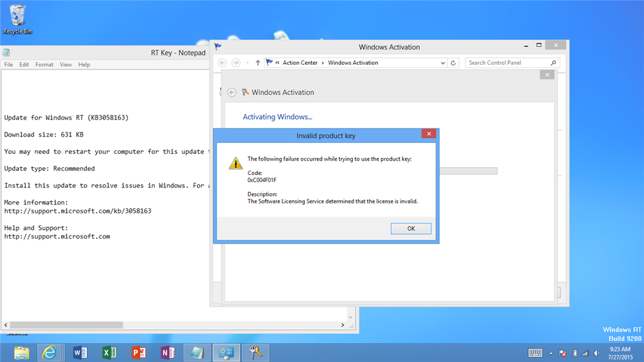Open the touch keyboard tray icon
Screen dimensions: 644x362
[x=535, y=353]
